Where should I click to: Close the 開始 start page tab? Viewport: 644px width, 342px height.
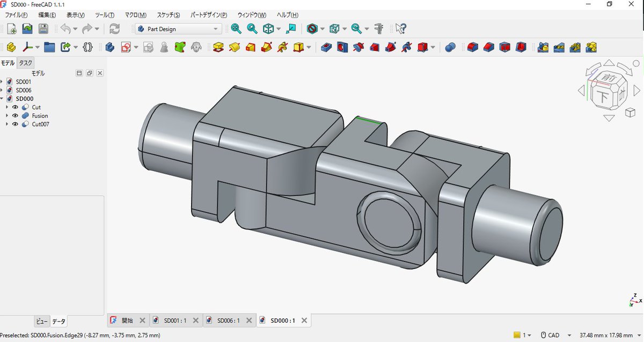pos(142,321)
